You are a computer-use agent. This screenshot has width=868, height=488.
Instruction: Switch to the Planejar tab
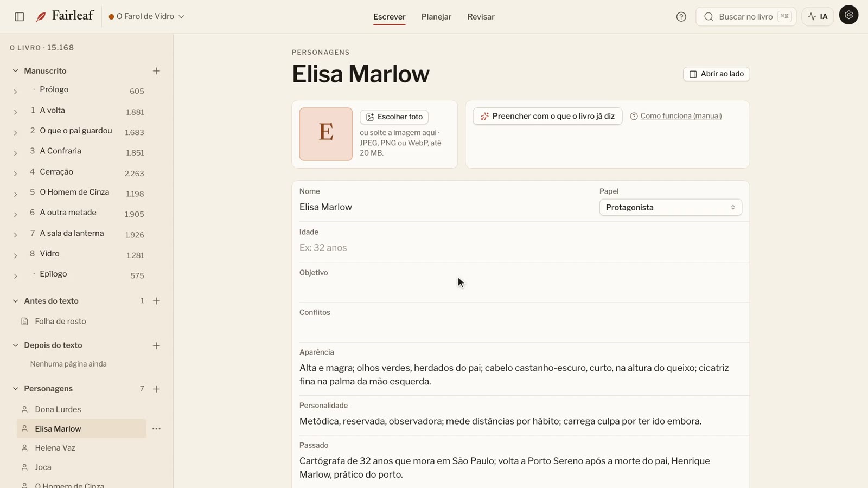(436, 17)
